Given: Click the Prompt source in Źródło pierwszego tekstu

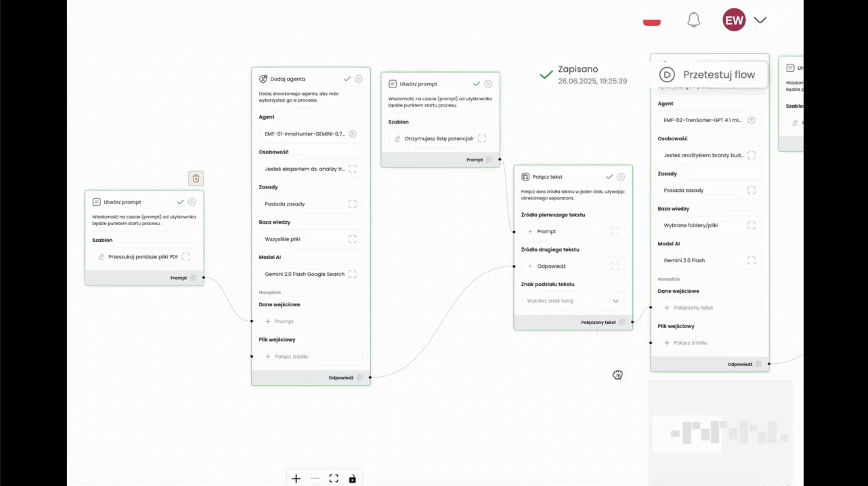Looking at the screenshot, I should (546, 231).
